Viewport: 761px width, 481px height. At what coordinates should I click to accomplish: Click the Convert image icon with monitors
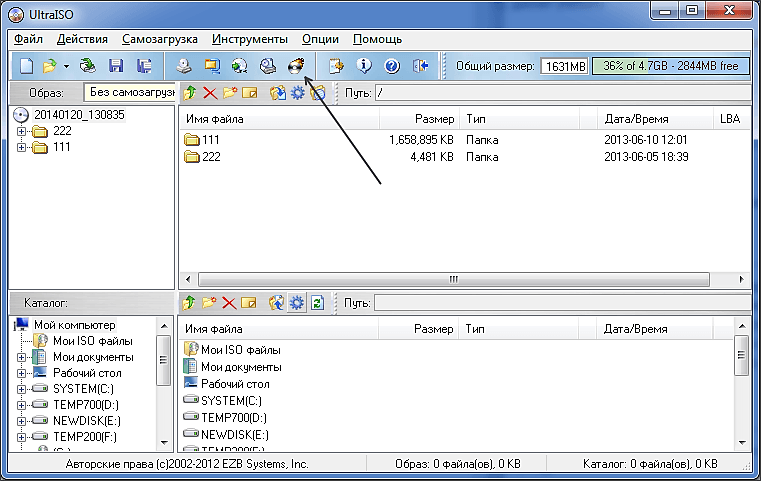212,66
